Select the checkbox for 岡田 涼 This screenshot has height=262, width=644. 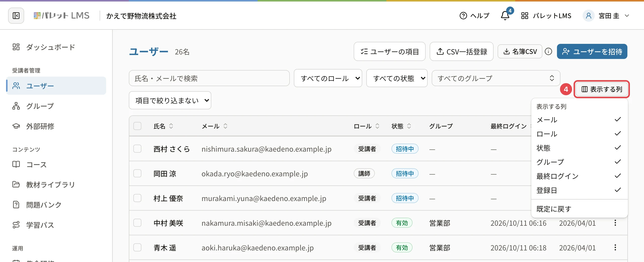[137, 173]
